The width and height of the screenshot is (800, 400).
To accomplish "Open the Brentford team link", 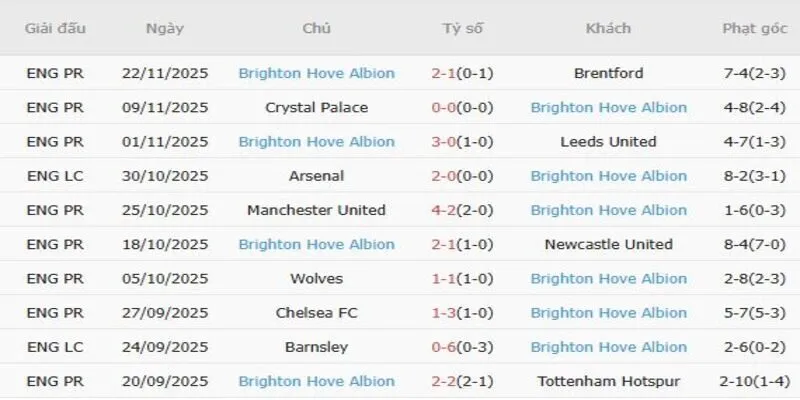I will point(608,73).
